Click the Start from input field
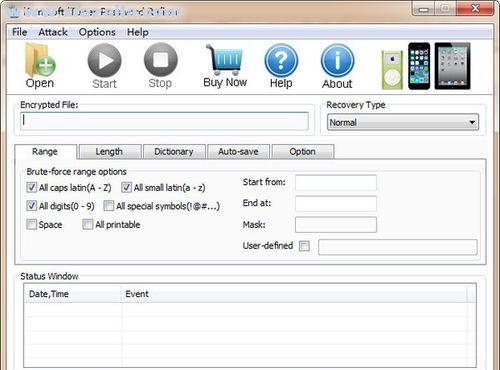 point(336,183)
